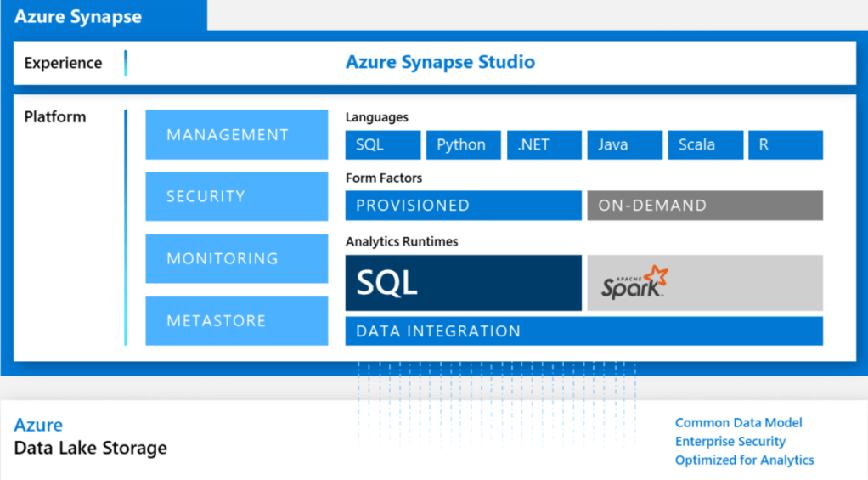Click the METASTORE tile

coord(236,320)
